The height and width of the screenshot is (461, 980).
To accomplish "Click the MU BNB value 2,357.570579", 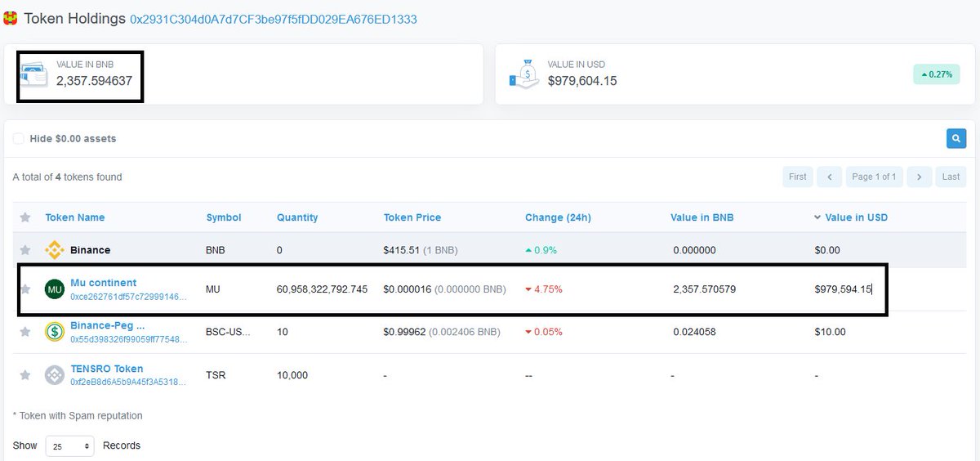I will [x=705, y=289].
